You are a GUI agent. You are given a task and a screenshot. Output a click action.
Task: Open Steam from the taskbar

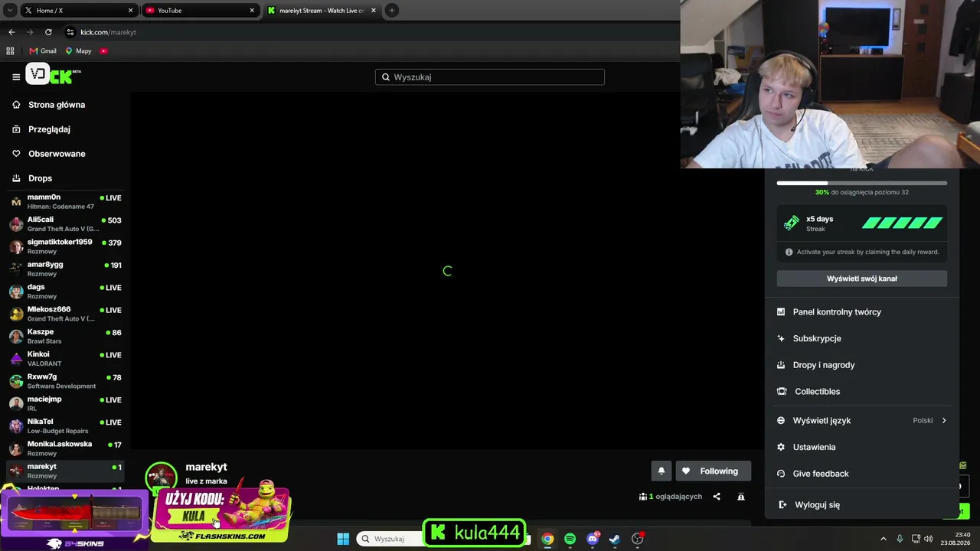click(615, 539)
